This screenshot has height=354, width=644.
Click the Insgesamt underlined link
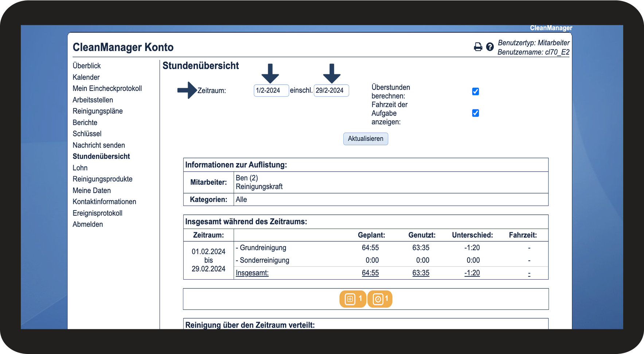(x=252, y=273)
